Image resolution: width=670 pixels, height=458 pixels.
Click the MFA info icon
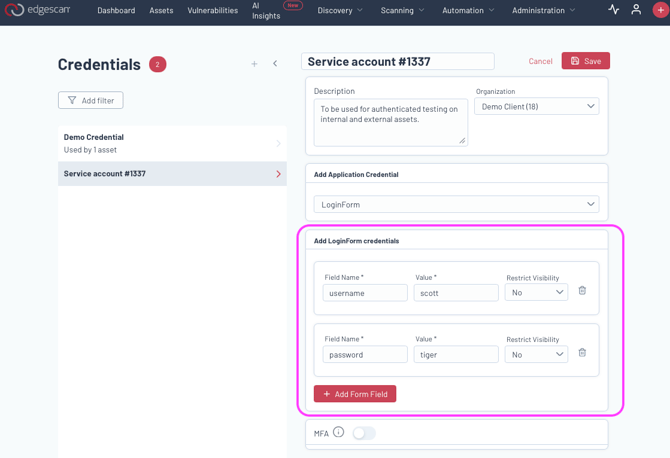coord(338,432)
